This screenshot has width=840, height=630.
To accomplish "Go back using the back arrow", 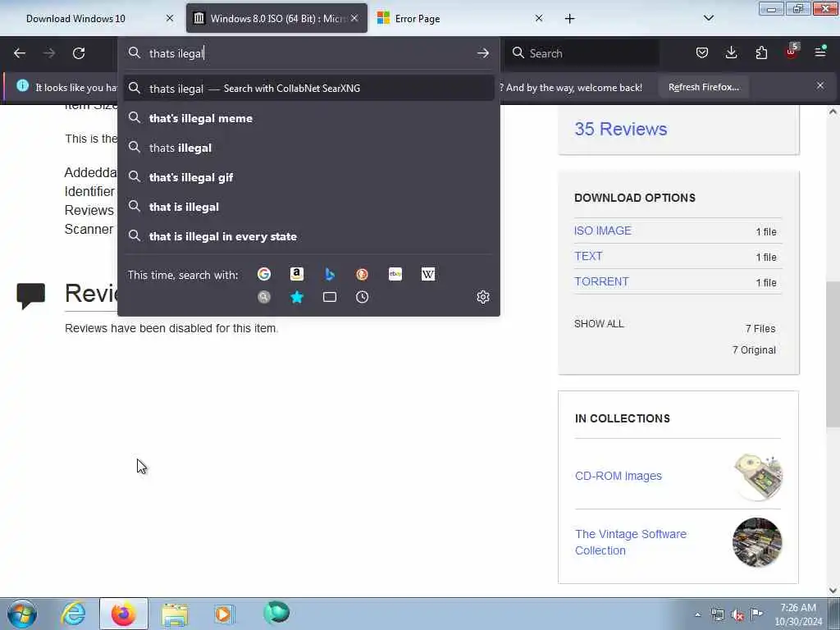I will (x=20, y=53).
